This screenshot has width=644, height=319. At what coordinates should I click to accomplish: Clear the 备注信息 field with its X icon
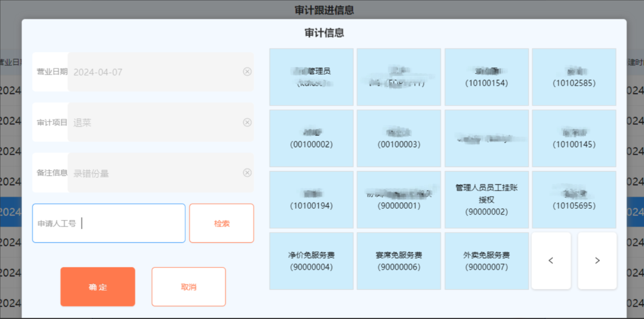[247, 173]
